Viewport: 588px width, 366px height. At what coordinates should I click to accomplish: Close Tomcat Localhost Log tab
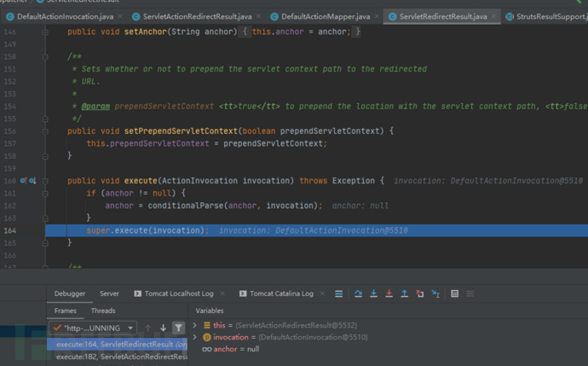pyautogui.click(x=222, y=293)
